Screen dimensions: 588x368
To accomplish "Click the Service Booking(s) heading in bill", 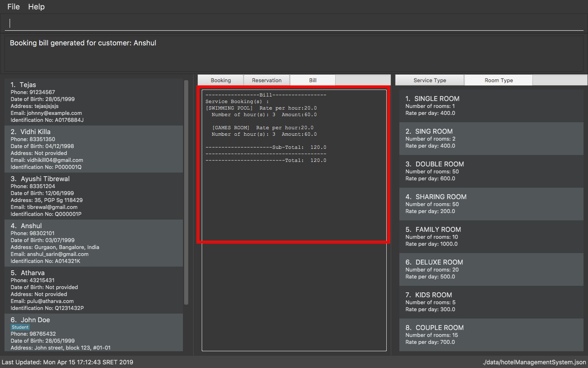I will pos(237,101).
